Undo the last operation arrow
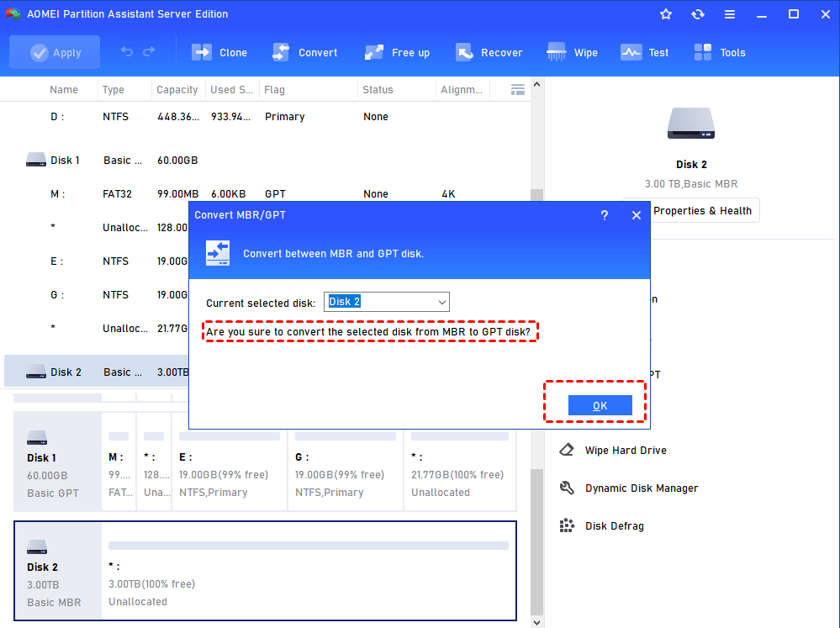Screen dimensions: 840x628 tap(127, 52)
